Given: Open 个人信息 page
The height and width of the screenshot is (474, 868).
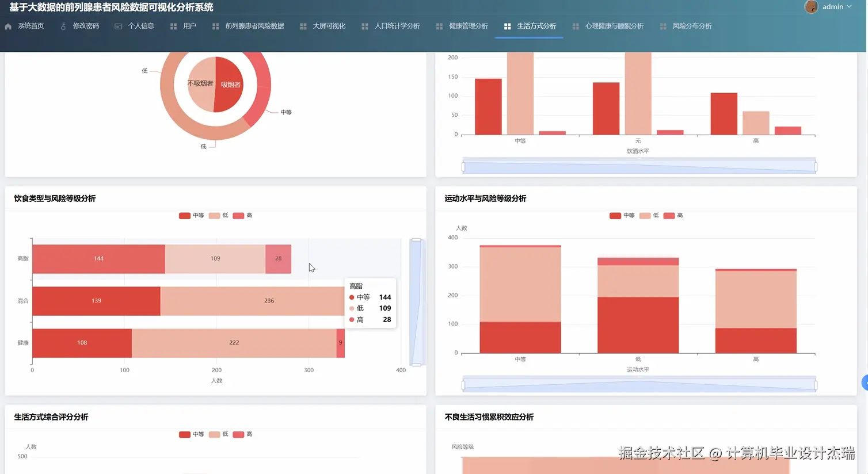Looking at the screenshot, I should pyautogui.click(x=141, y=26).
